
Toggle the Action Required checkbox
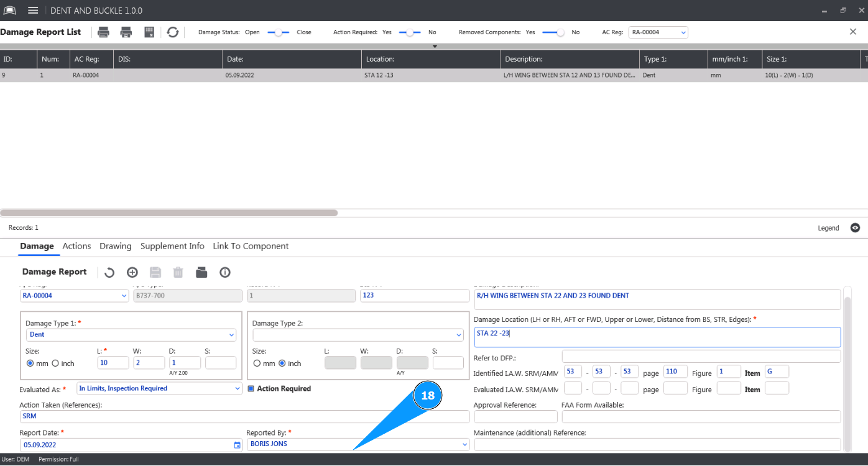[251, 389]
